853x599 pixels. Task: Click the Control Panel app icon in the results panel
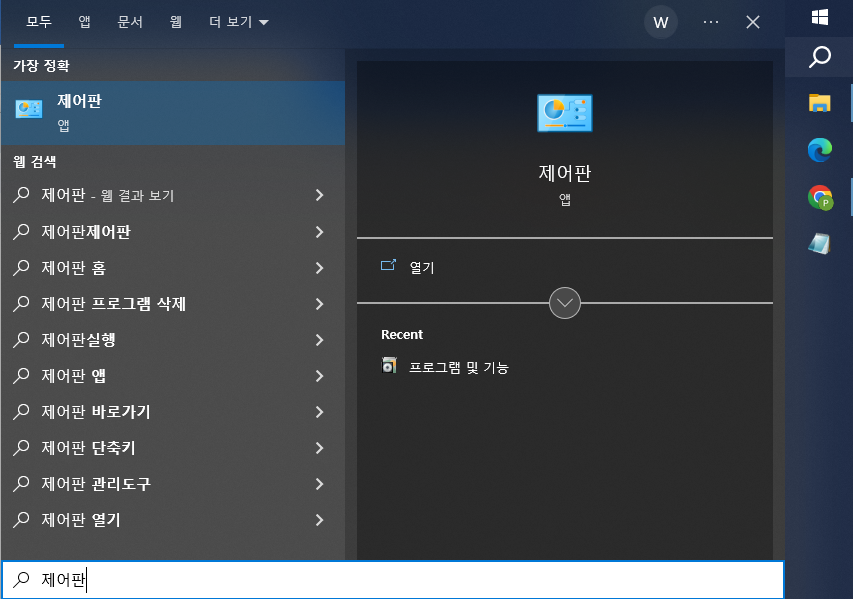564,113
